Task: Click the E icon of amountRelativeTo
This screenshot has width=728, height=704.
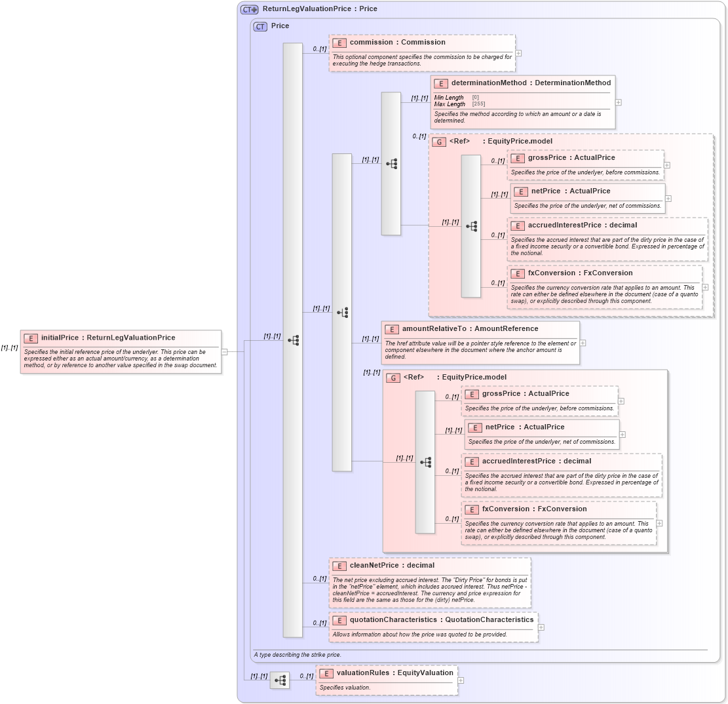Action: point(393,328)
